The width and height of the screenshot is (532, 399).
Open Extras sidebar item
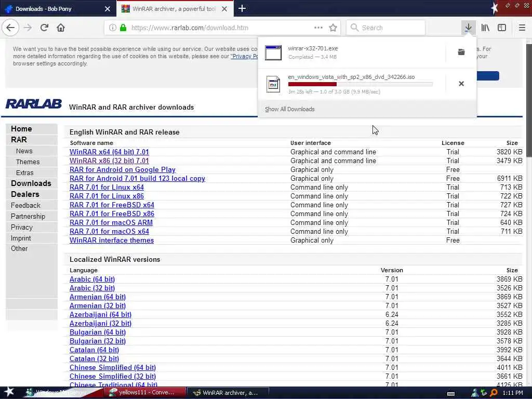[24, 172]
